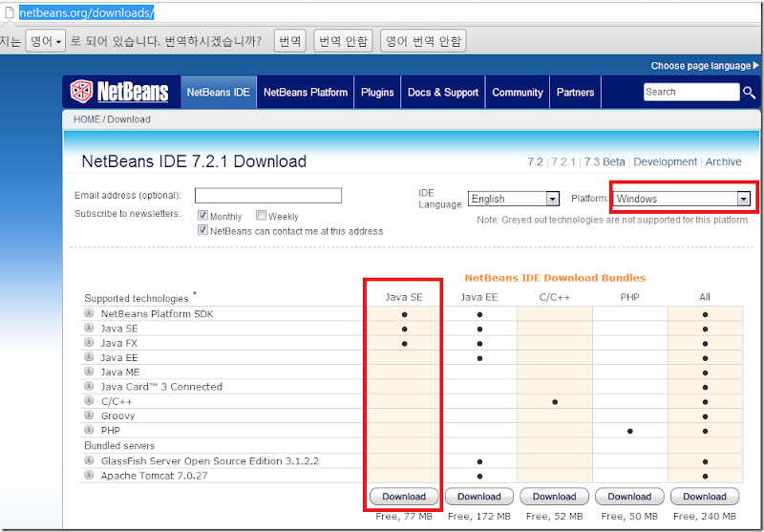Click the 번역 translate button
The width and height of the screenshot is (764, 532).
[x=290, y=41]
